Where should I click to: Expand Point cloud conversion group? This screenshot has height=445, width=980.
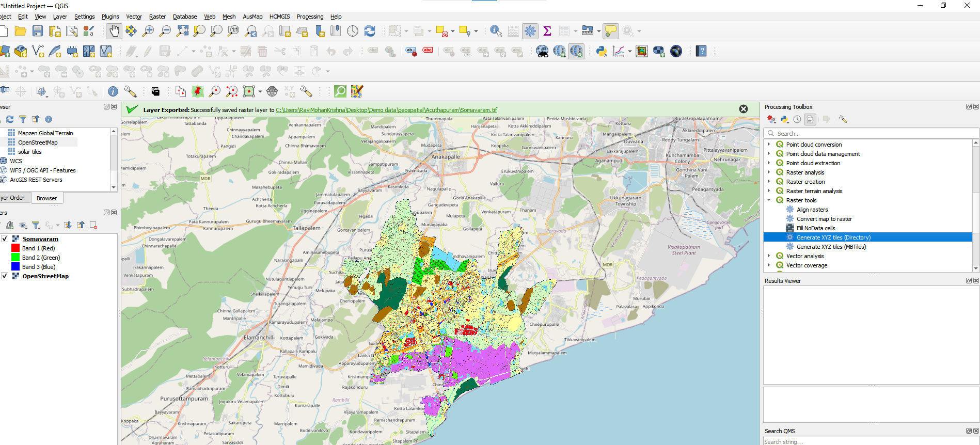[x=769, y=145]
